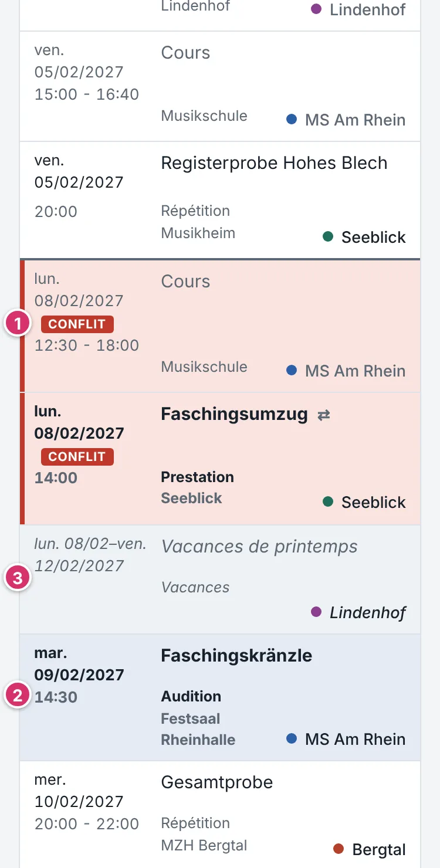440x868 pixels.
Task: Click the blue dot in Faschingskränzle row
Action: (292, 739)
